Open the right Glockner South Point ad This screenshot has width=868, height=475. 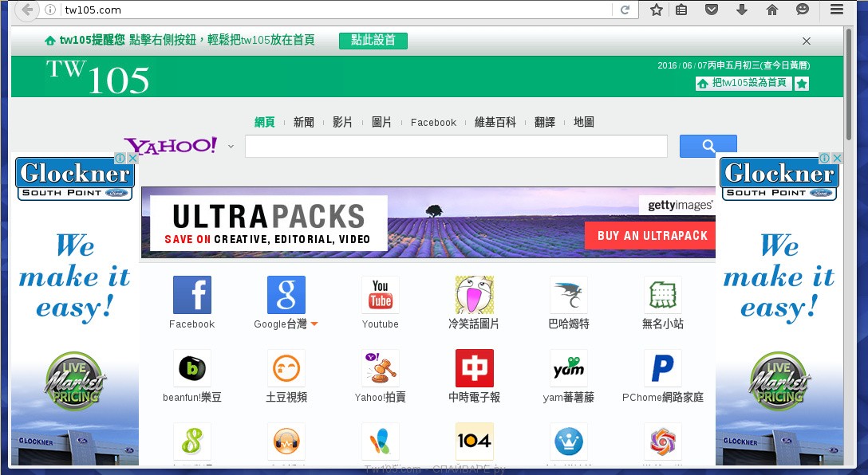[x=779, y=310]
